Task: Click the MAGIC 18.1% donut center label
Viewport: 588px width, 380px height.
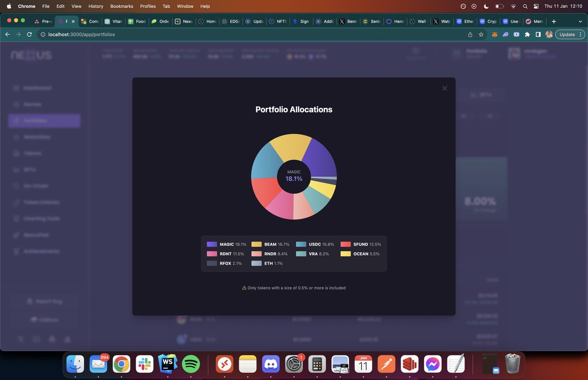Action: 294,176
